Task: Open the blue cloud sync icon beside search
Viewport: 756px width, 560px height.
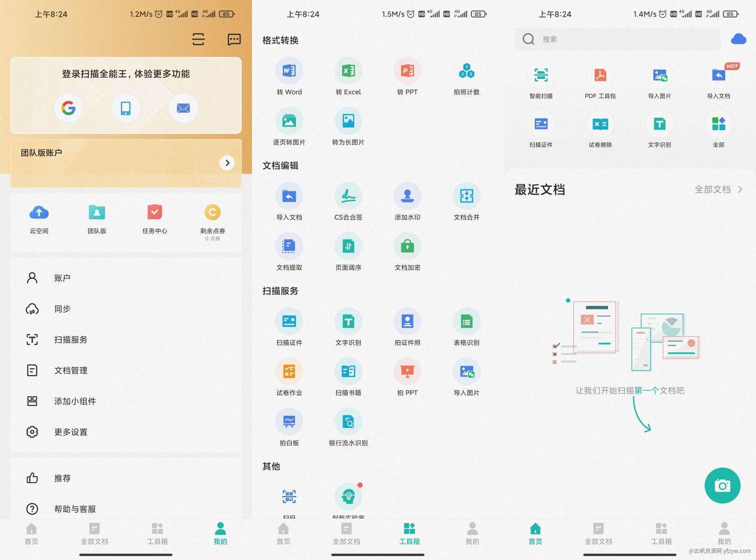Action: [739, 39]
